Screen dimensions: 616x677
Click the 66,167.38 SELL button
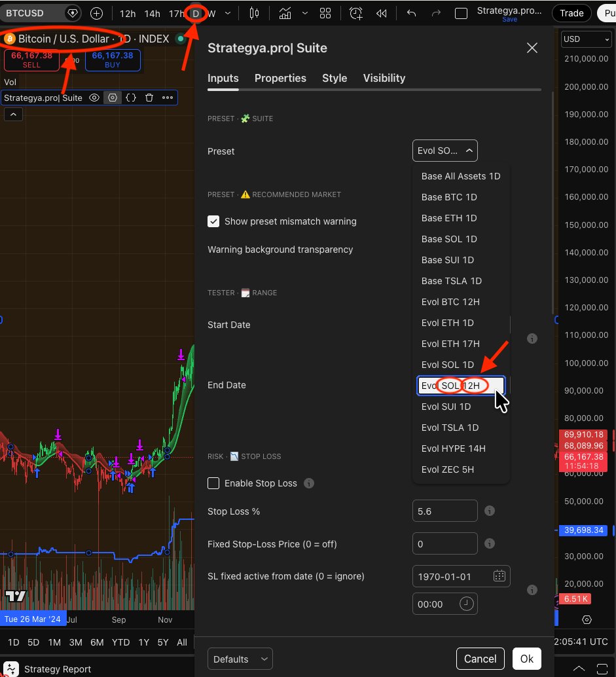pyautogui.click(x=31, y=60)
